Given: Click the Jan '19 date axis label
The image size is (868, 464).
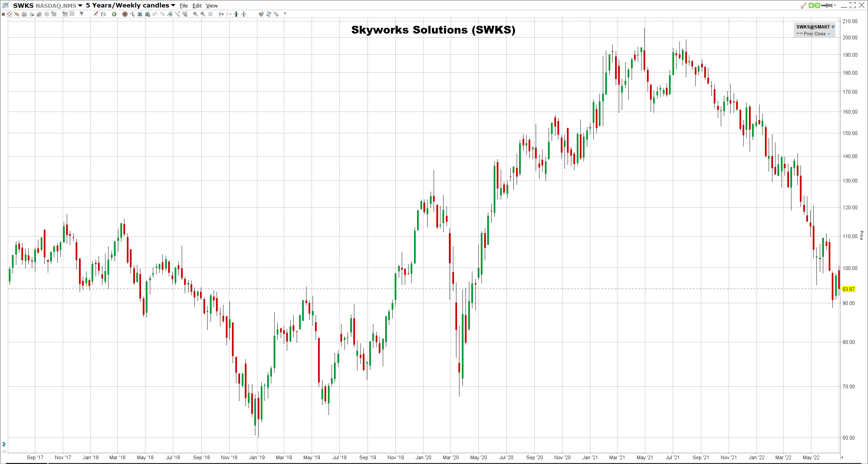Looking at the screenshot, I should click(x=257, y=458).
